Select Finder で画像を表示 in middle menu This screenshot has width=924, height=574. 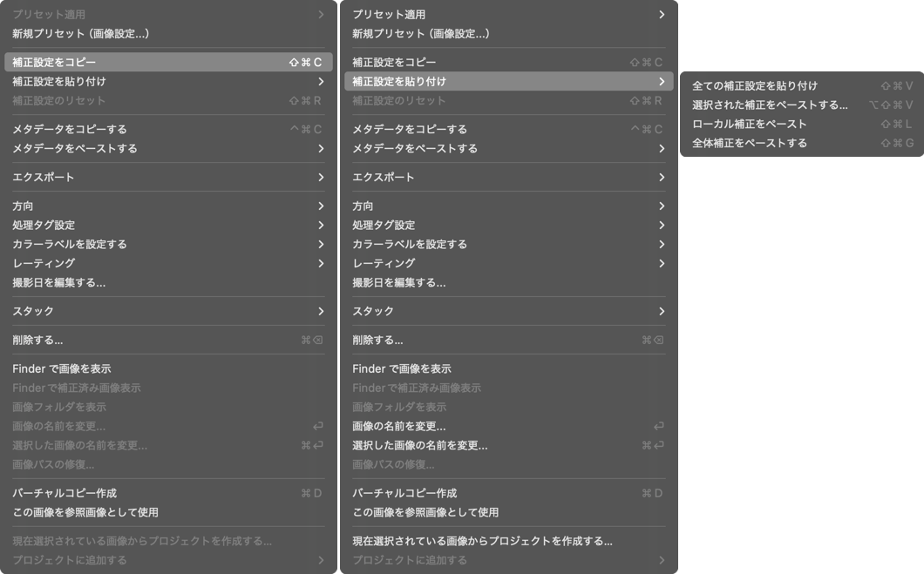pos(509,368)
